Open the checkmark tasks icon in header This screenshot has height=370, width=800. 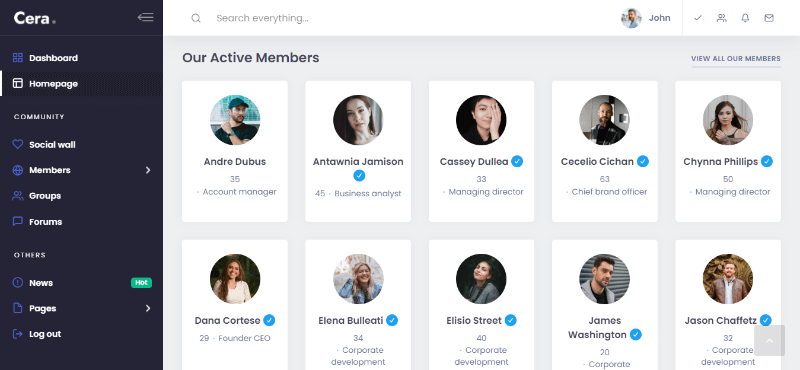click(698, 18)
